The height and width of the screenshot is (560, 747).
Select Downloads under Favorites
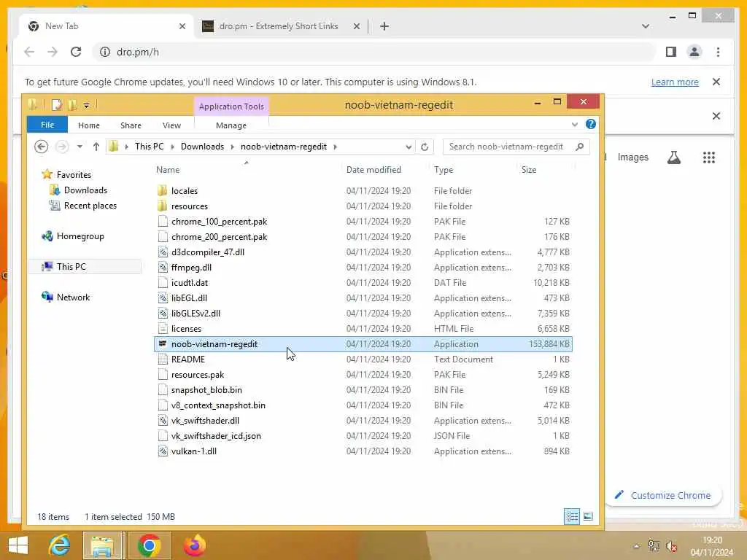click(x=85, y=190)
